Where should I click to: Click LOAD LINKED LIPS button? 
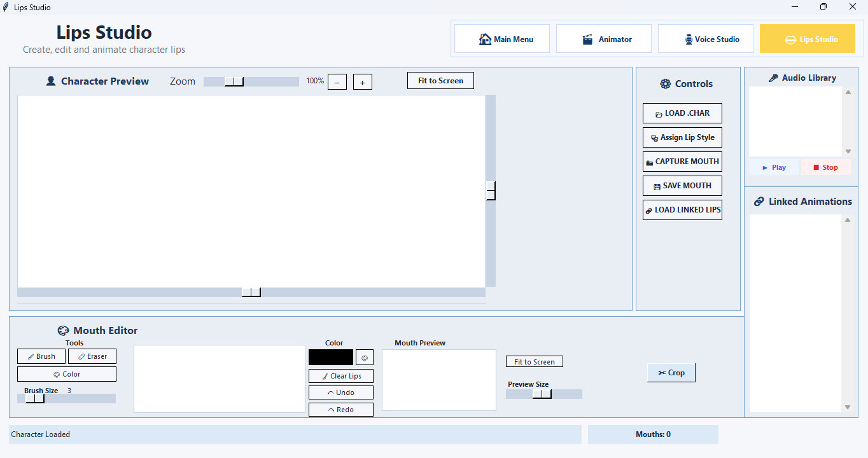[682, 210]
